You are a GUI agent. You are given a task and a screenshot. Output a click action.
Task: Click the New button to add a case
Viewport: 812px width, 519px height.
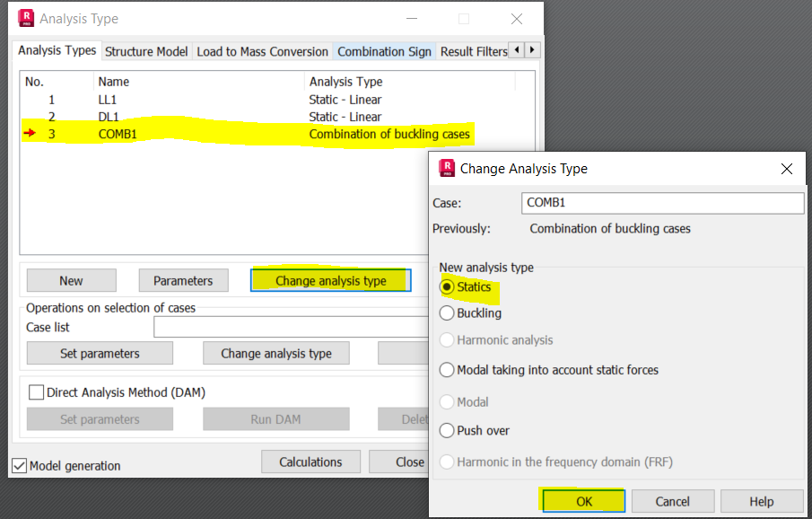click(x=71, y=280)
